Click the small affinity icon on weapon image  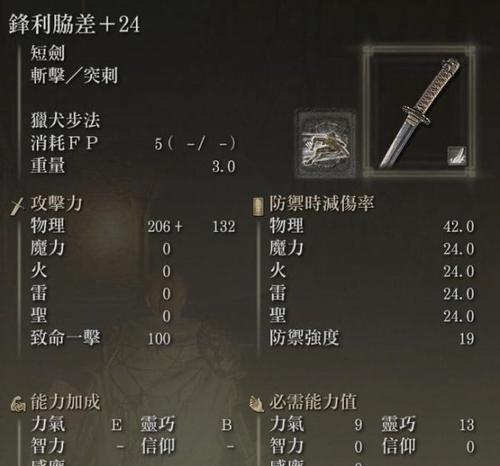(x=456, y=155)
